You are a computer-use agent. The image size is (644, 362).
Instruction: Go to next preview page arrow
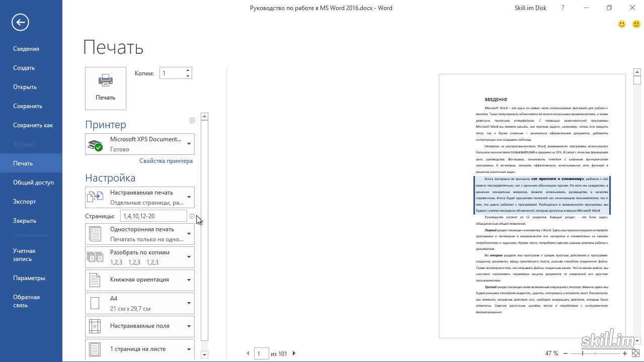(294, 353)
